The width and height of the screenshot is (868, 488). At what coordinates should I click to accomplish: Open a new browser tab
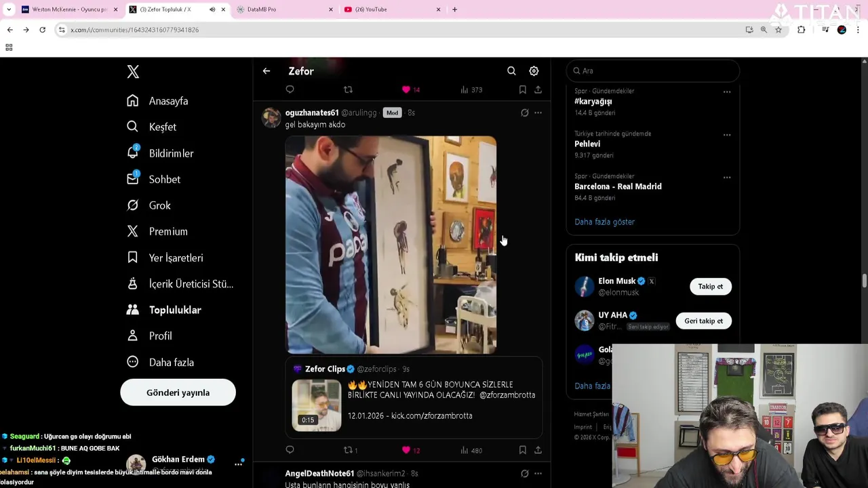454,9
